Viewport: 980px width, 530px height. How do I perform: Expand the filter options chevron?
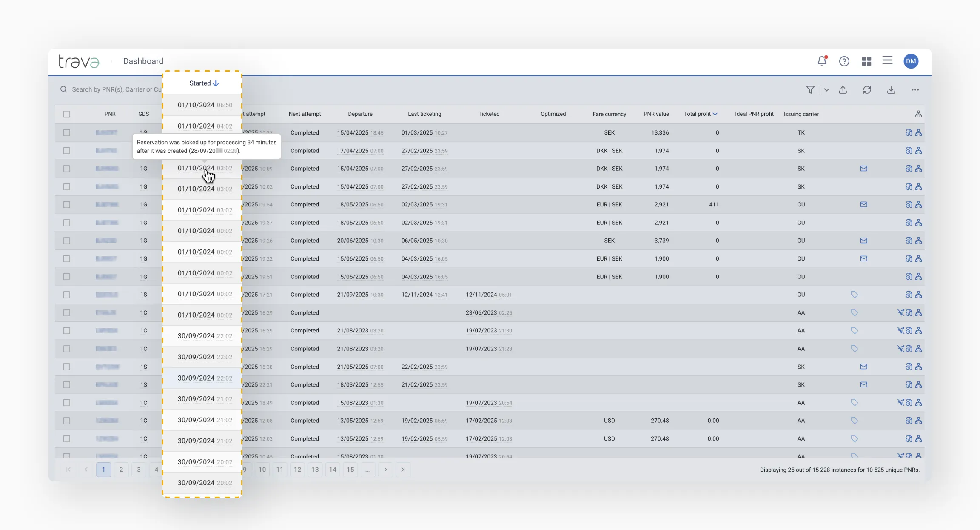pos(826,90)
